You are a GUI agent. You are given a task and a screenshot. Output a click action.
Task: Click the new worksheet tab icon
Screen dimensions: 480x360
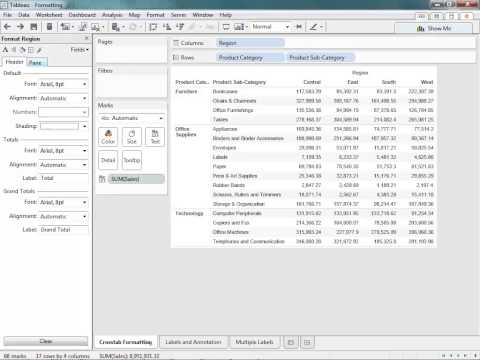[291, 342]
